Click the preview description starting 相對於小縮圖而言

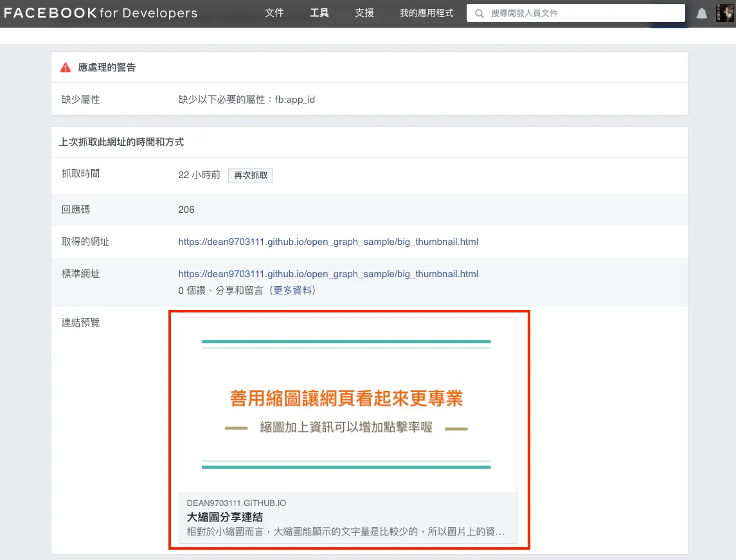pyautogui.click(x=345, y=531)
